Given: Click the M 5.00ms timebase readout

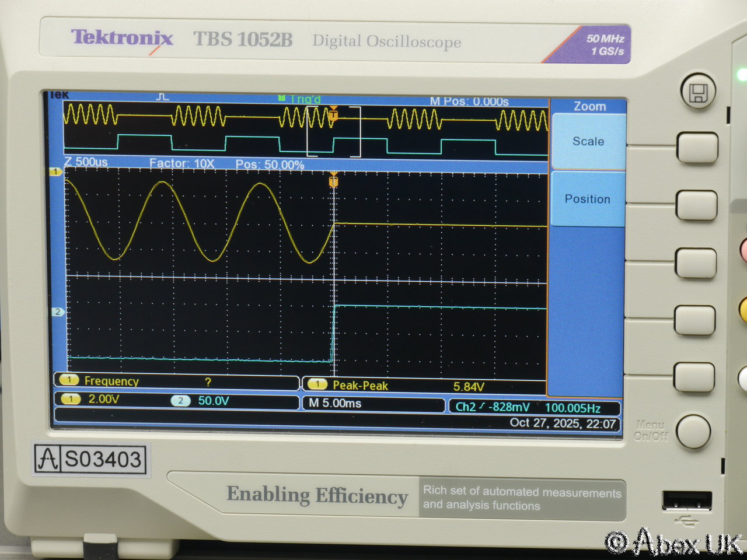Looking at the screenshot, I should click(x=336, y=403).
